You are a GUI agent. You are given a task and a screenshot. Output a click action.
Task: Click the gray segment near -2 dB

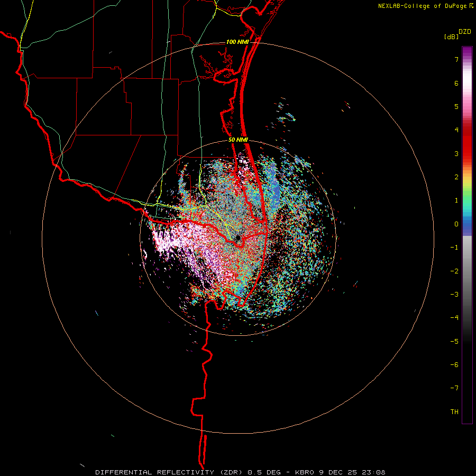467,271
